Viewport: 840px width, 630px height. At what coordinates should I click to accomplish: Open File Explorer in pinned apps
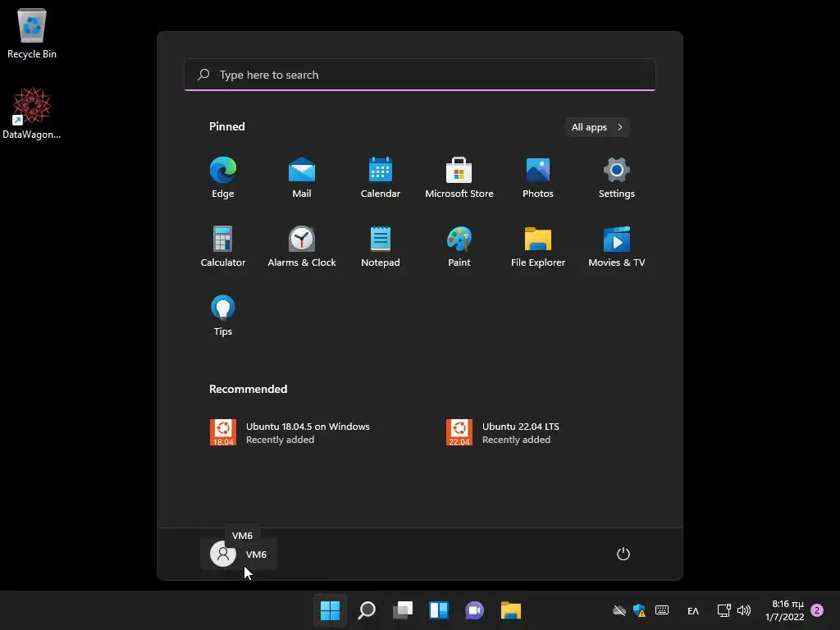click(538, 246)
